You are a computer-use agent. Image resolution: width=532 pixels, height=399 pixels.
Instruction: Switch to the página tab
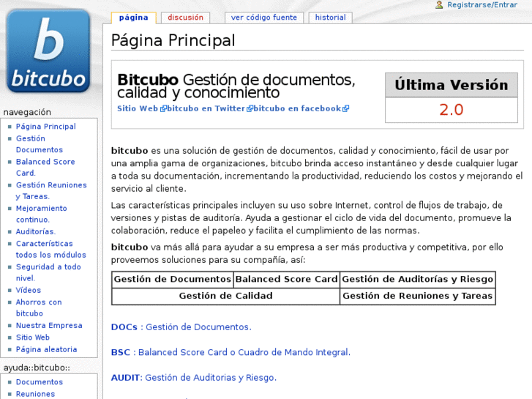(134, 18)
